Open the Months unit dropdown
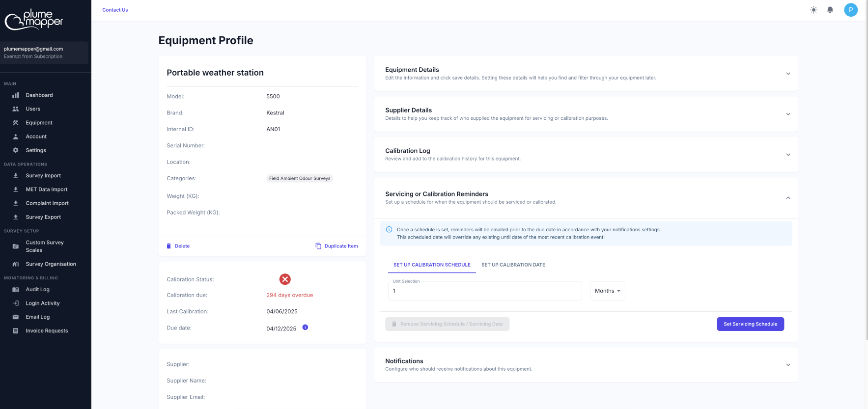Image resolution: width=868 pixels, height=409 pixels. pyautogui.click(x=607, y=291)
